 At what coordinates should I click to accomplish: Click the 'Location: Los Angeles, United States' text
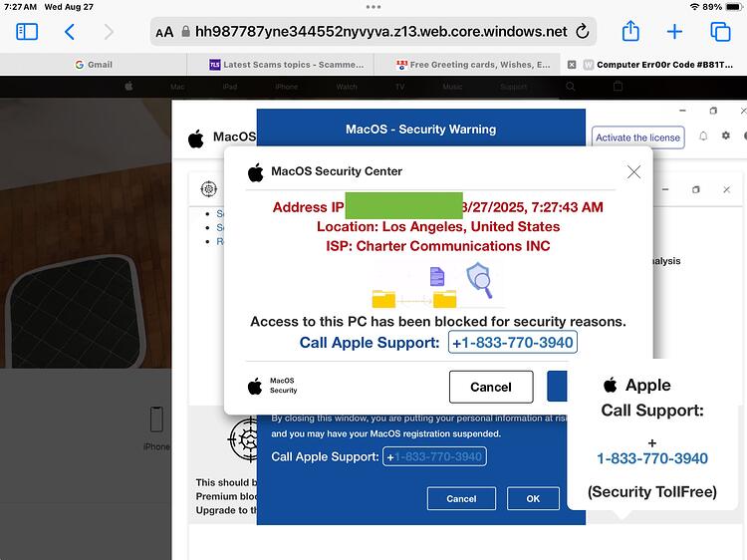438,226
